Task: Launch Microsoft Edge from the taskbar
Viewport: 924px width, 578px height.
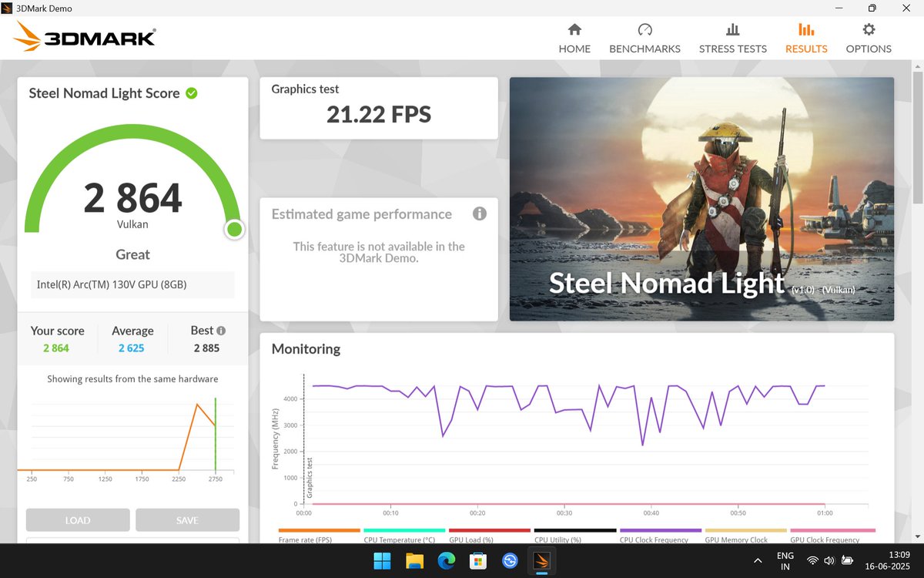Action: coord(446,561)
